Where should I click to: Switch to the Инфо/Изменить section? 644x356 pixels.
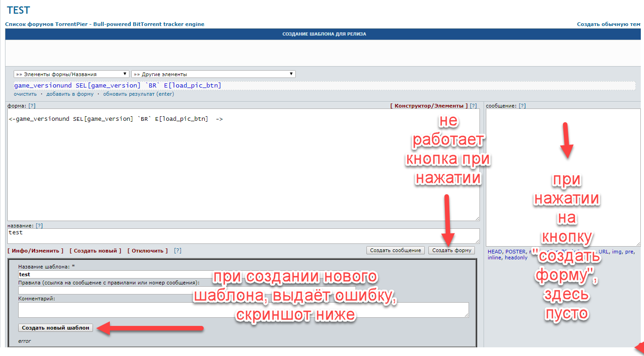tap(36, 251)
